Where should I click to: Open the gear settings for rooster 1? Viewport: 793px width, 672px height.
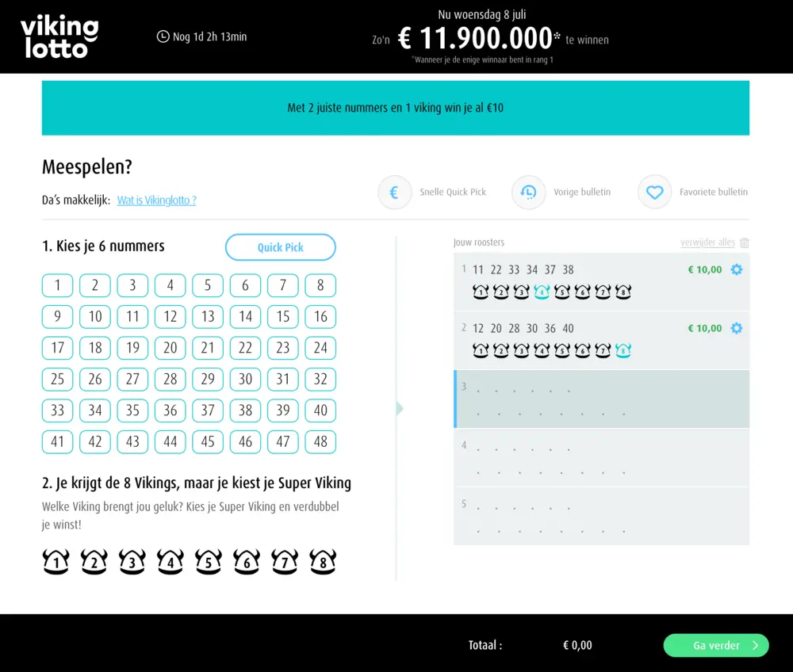[736, 269]
